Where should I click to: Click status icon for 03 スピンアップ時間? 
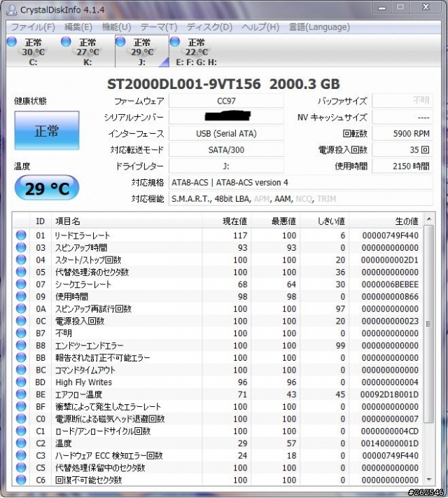tap(21, 247)
